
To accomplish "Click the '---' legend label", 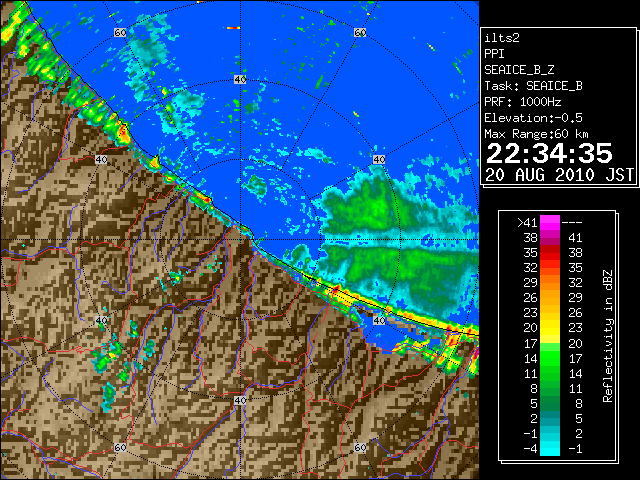I will point(572,223).
